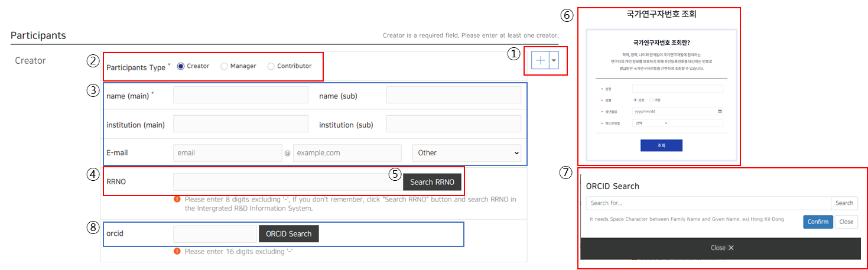Click the name (main) input field
This screenshot has width=868, height=270.
[x=240, y=95]
